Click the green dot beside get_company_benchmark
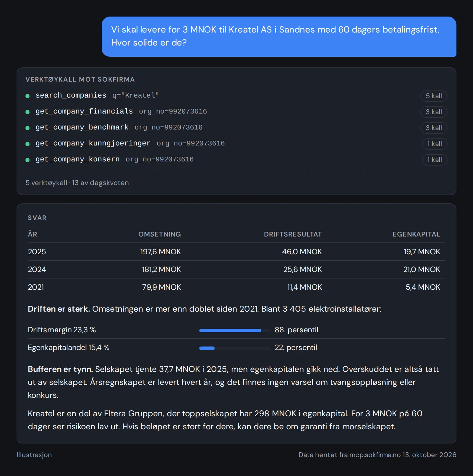This screenshot has width=473, height=476. tap(27, 128)
